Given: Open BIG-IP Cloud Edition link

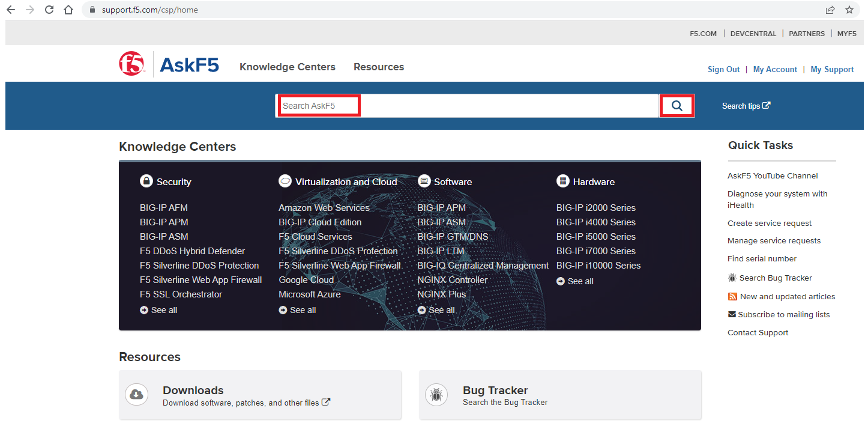Looking at the screenshot, I should 320,222.
